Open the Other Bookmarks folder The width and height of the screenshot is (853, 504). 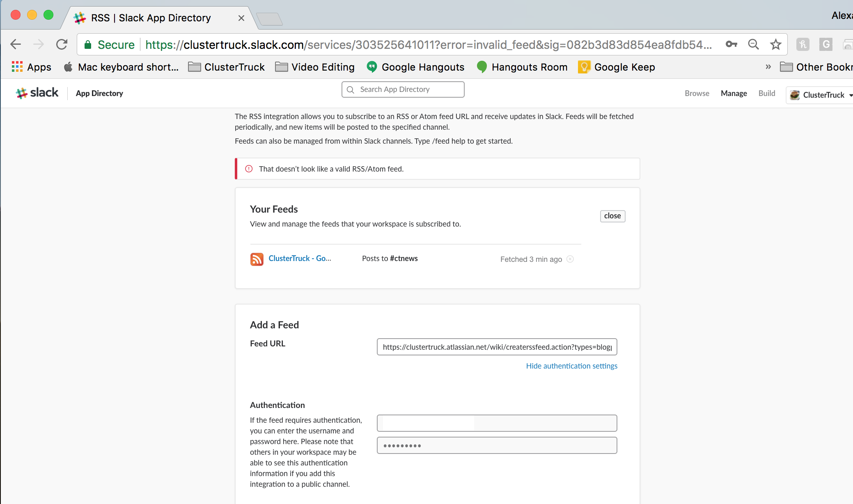(x=816, y=67)
